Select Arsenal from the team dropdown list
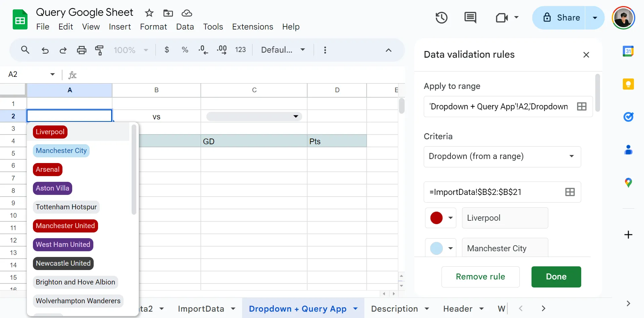Screen dimensions: 644x318 click(x=47, y=169)
